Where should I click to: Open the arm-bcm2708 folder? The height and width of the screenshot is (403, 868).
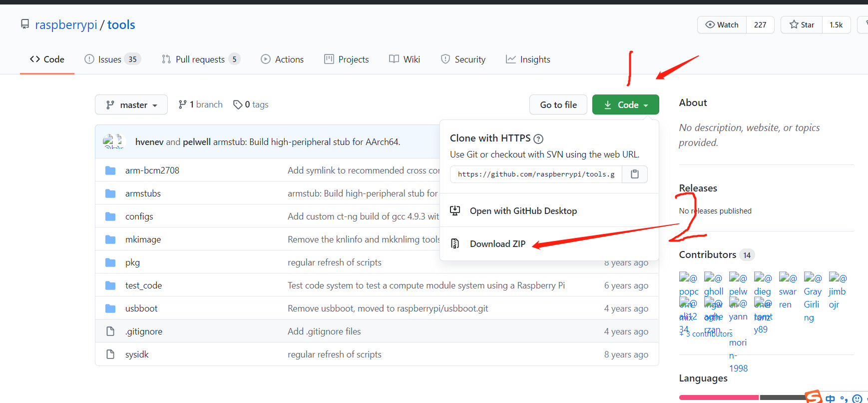[x=152, y=170]
